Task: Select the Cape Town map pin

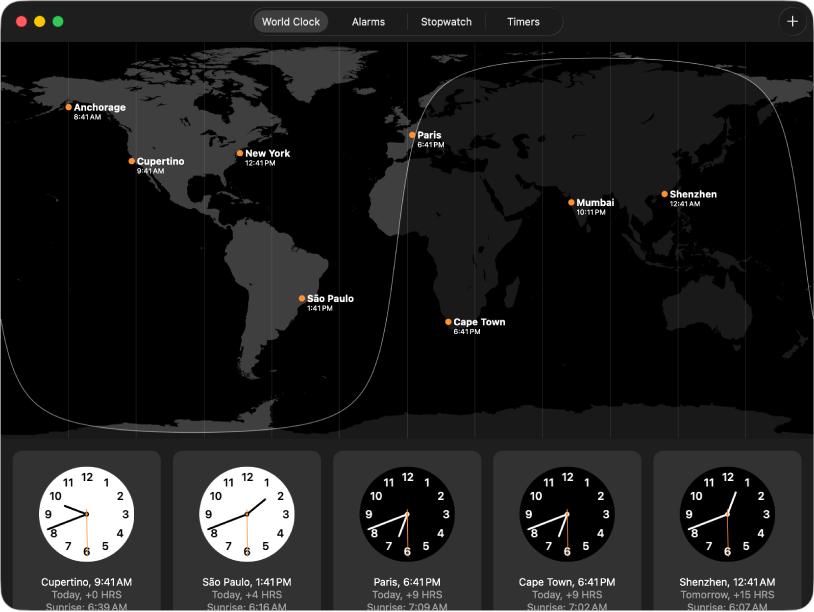Action: pos(448,322)
